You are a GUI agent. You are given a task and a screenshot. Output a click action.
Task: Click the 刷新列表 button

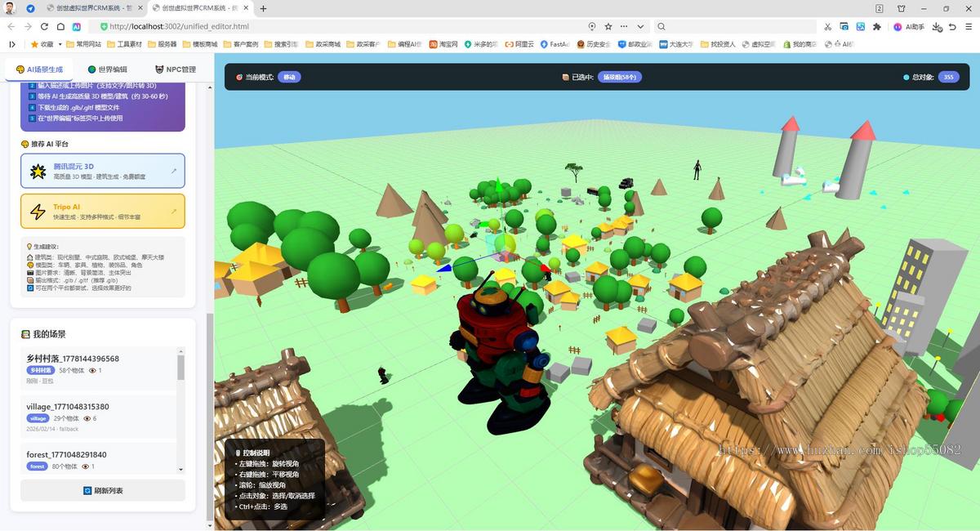[103, 490]
